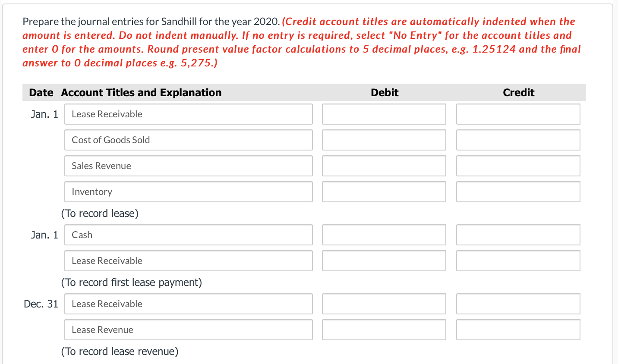Viewport: 618px width, 364px height.
Task: Select the Debit amount box for Cost of Goods Sold
Action: 384,140
